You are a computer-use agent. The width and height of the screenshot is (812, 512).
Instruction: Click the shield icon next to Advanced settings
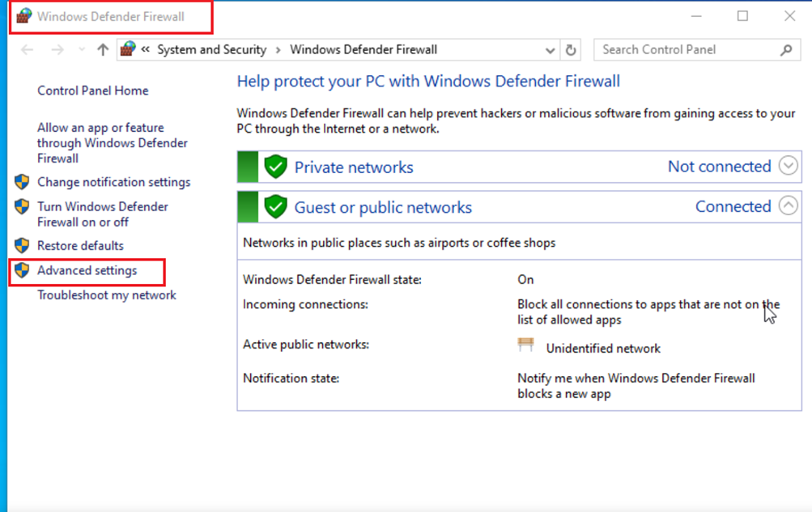point(22,270)
